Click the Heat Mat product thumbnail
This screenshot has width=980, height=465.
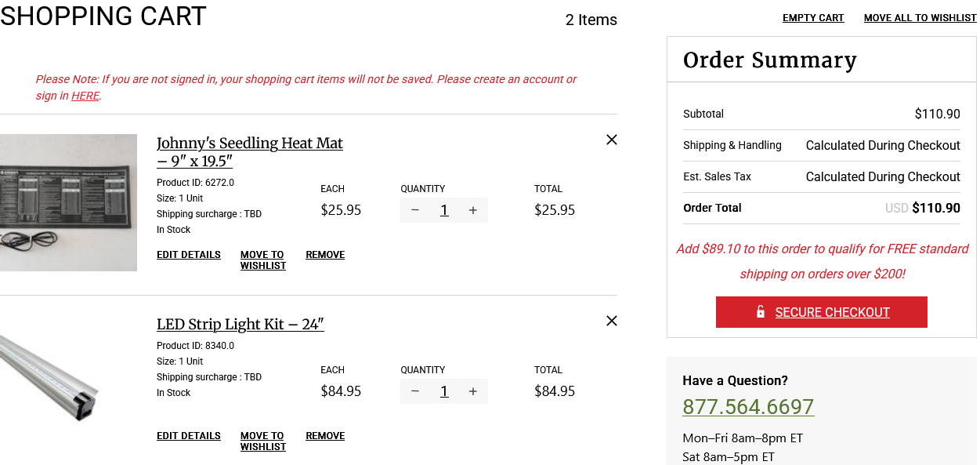pyautogui.click(x=68, y=202)
